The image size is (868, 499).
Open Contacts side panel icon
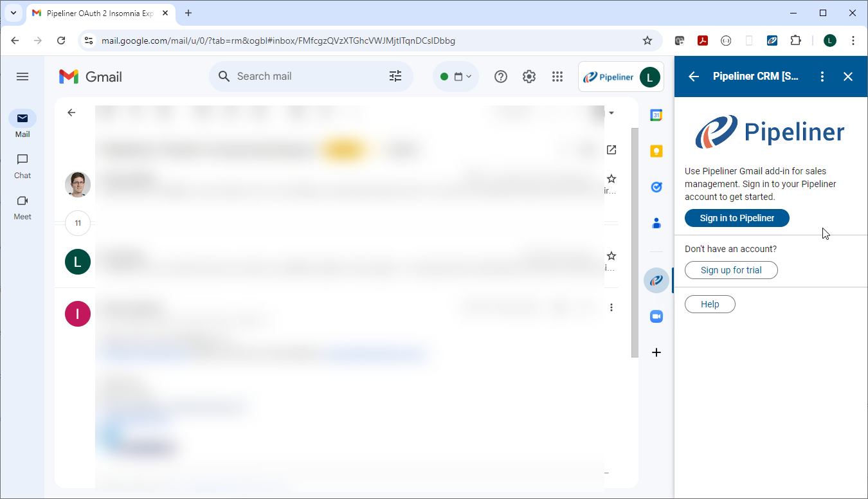[656, 223]
